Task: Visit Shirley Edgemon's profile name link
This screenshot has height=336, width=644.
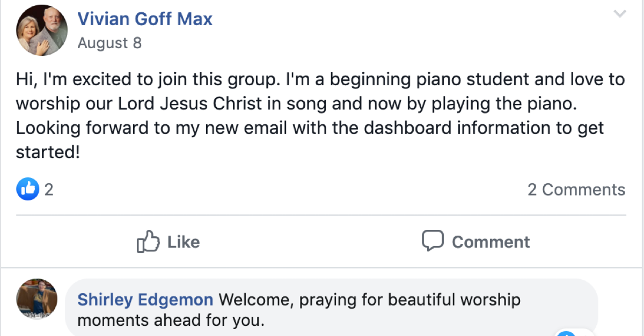Action: 145,300
